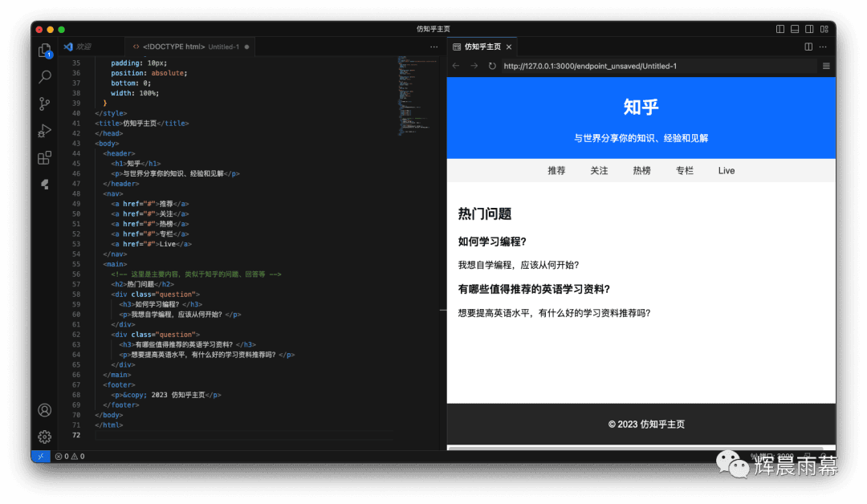Toggle the secondary side bar
867x504 pixels.
pyautogui.click(x=809, y=29)
